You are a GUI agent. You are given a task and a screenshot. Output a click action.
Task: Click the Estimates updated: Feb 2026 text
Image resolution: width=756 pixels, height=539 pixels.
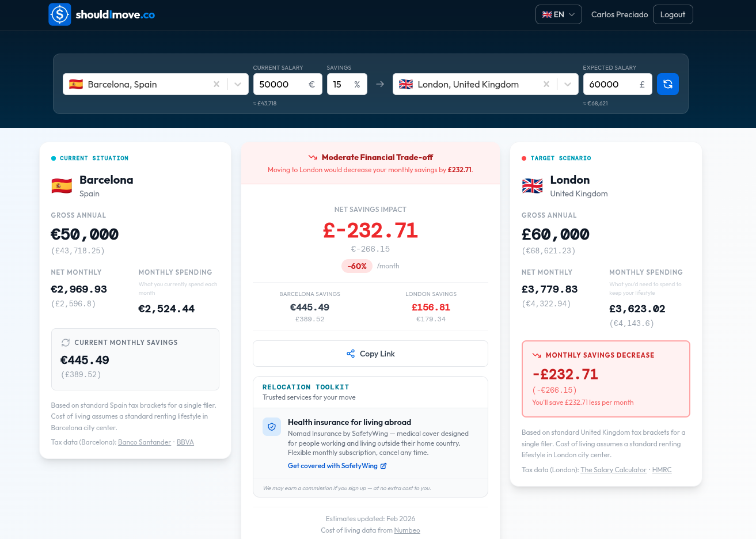coord(370,519)
